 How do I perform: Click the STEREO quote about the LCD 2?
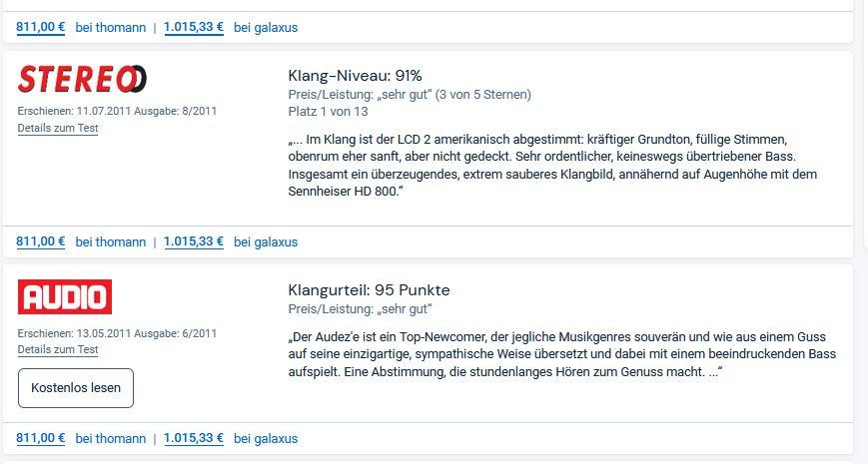coord(552,165)
